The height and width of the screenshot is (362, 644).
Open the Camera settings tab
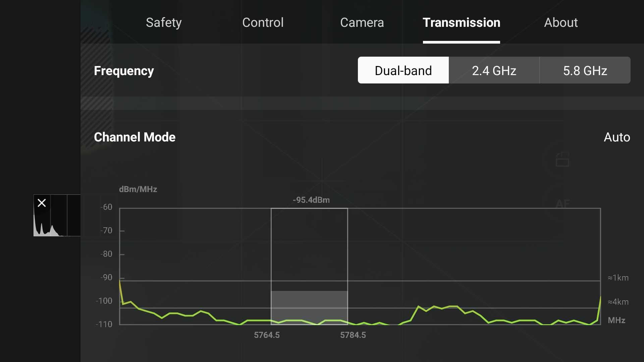click(x=362, y=22)
